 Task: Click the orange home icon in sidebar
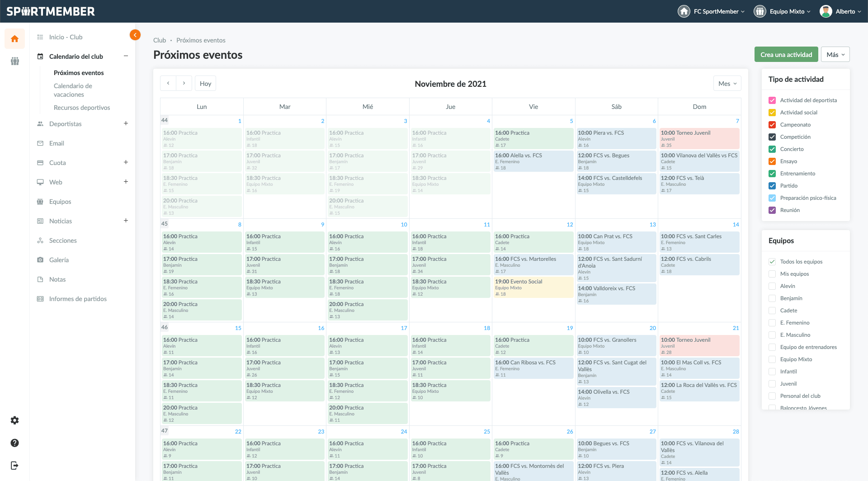click(x=14, y=39)
